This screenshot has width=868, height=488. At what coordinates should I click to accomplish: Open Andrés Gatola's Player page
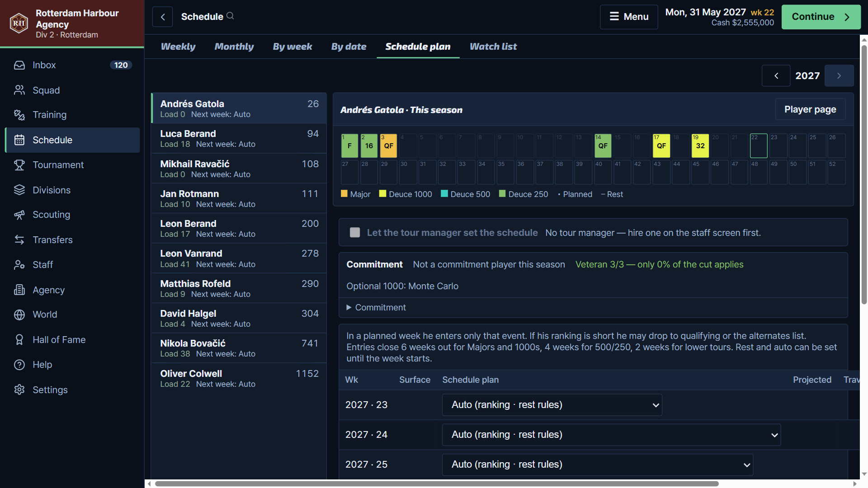(810, 109)
